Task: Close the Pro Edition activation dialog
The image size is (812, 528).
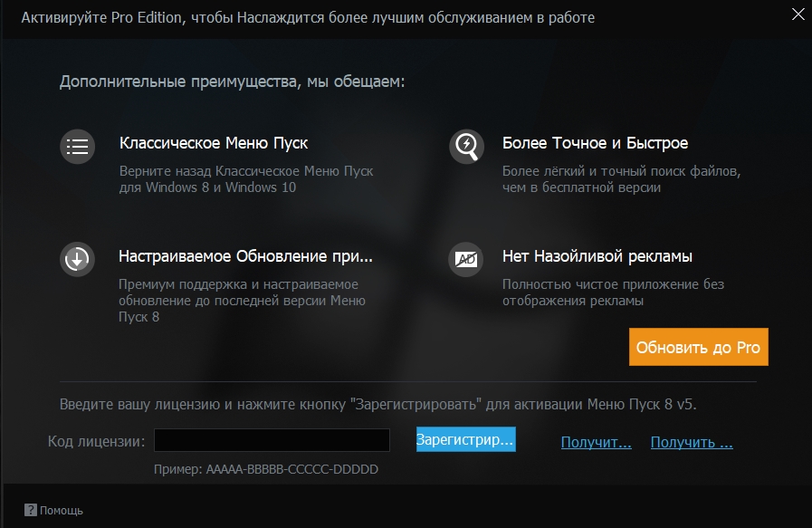Action: (x=798, y=14)
